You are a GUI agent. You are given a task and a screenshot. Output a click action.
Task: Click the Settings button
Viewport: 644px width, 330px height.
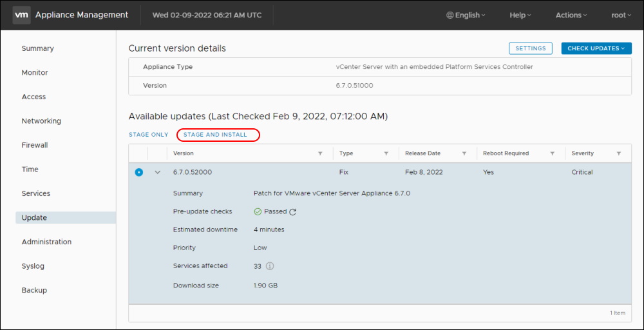pos(531,48)
